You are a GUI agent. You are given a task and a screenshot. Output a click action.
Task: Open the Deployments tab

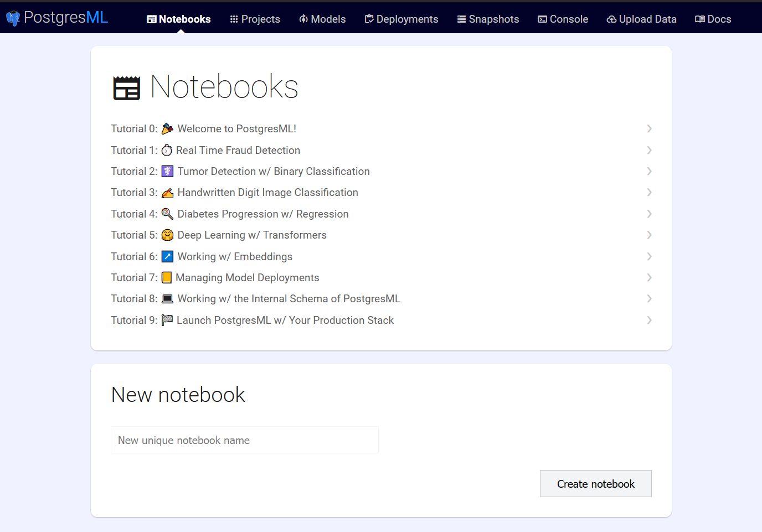point(401,19)
